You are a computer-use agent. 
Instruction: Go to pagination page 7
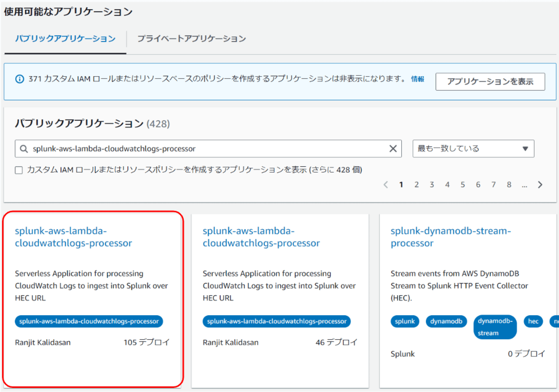click(x=494, y=185)
